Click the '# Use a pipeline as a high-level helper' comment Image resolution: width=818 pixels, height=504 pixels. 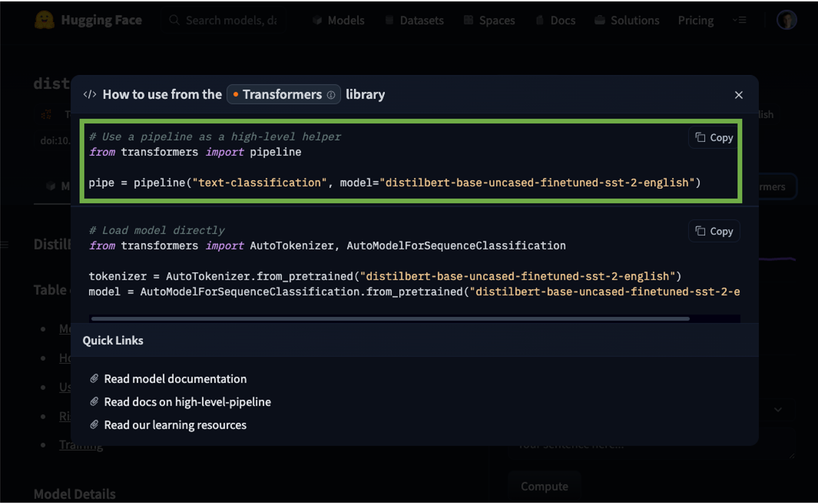click(215, 137)
